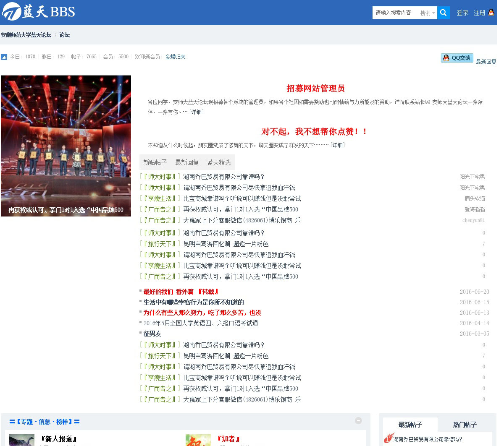Open the awards ceremony slideshow image
The image size is (504, 446).
[x=66, y=146]
